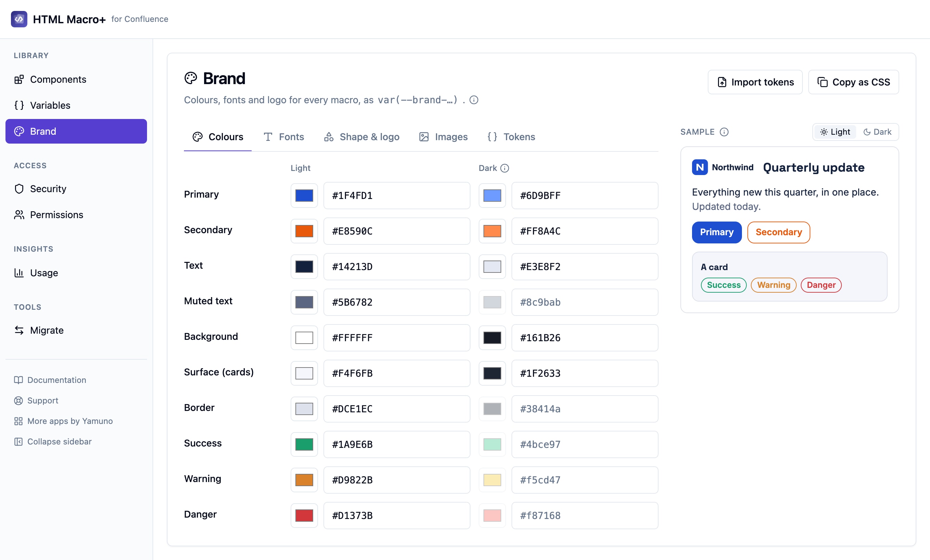Click the Secondary button in the sample card
930x560 pixels.
point(779,232)
